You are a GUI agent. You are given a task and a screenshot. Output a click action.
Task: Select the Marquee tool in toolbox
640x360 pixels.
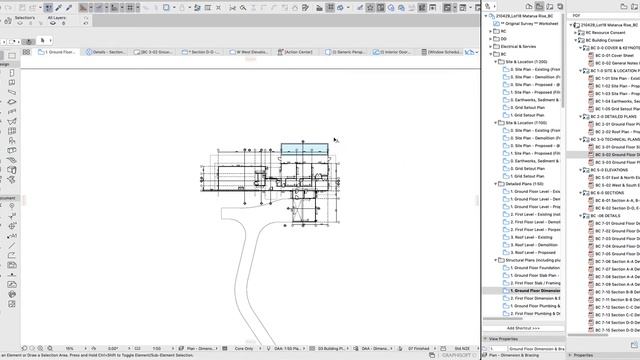click(x=12, y=56)
